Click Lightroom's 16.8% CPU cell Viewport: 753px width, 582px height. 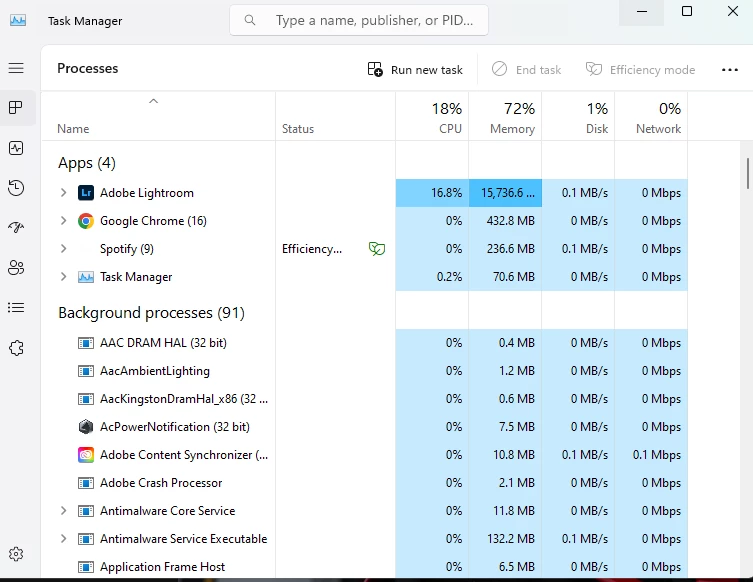click(432, 193)
